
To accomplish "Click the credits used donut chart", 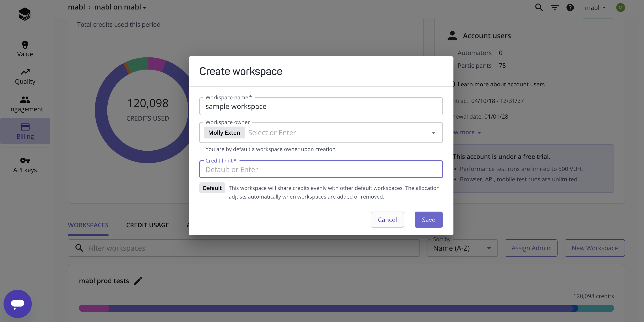I will (148, 110).
